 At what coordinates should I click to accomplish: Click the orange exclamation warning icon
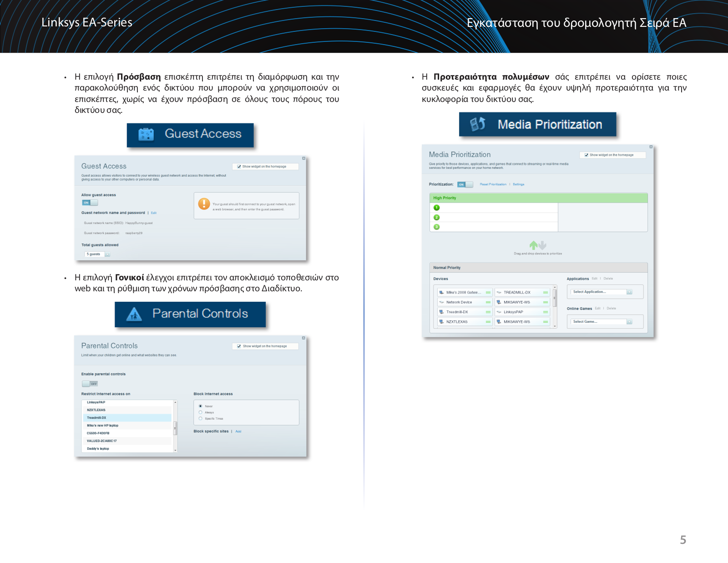click(x=204, y=204)
